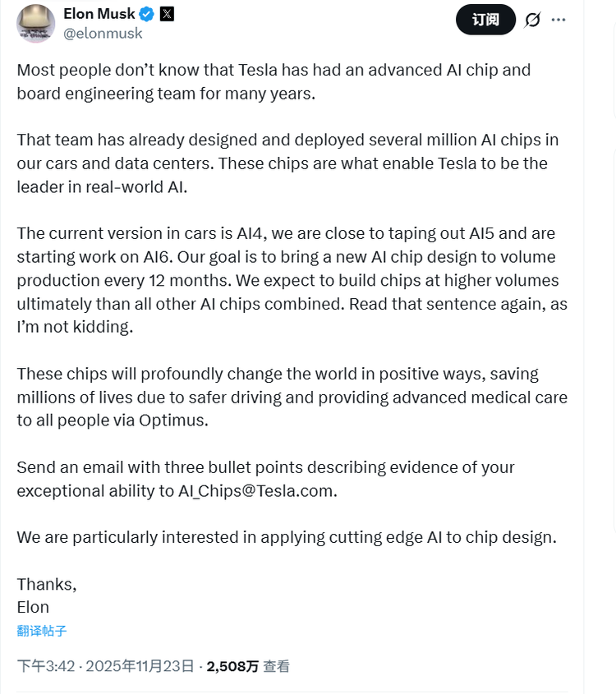The height and width of the screenshot is (694, 616).
Task: Click 翻译帖子 to translate the post
Action: click(x=42, y=631)
